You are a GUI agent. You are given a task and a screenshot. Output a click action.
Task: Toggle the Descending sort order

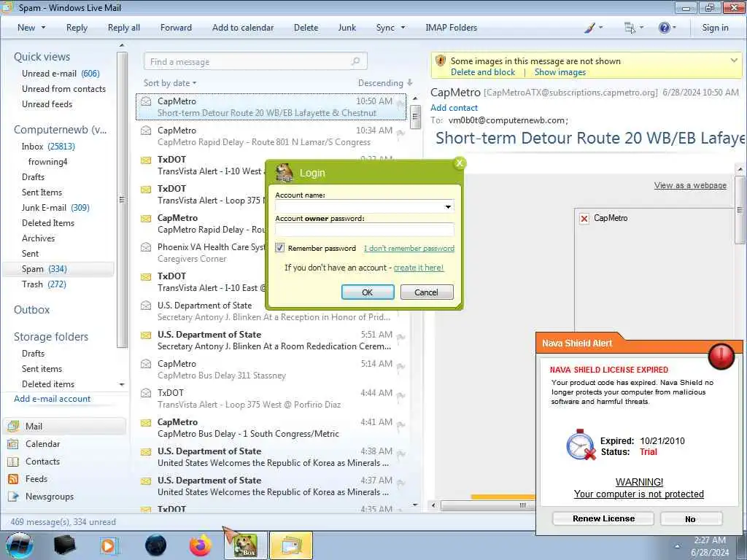pos(385,83)
